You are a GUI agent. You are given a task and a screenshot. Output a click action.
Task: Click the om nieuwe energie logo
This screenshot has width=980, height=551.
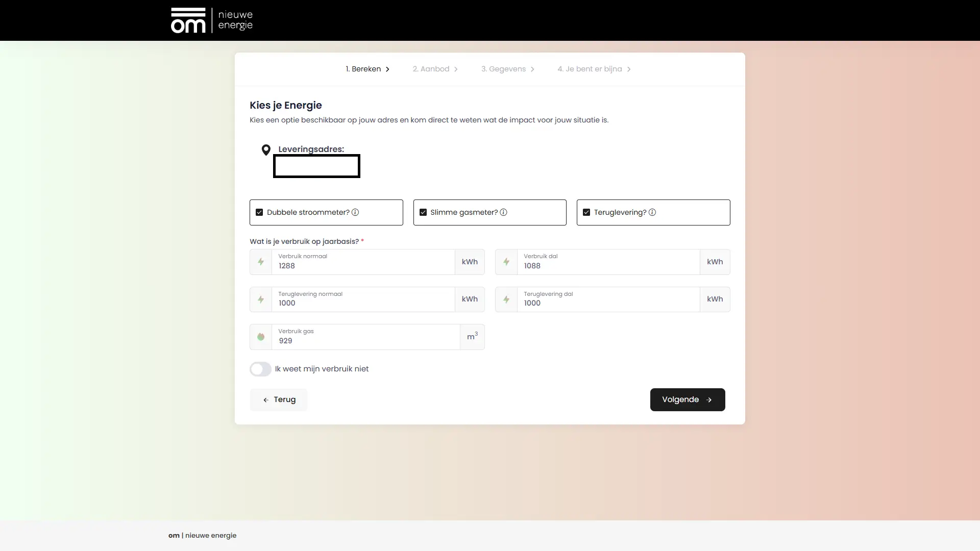point(211,20)
